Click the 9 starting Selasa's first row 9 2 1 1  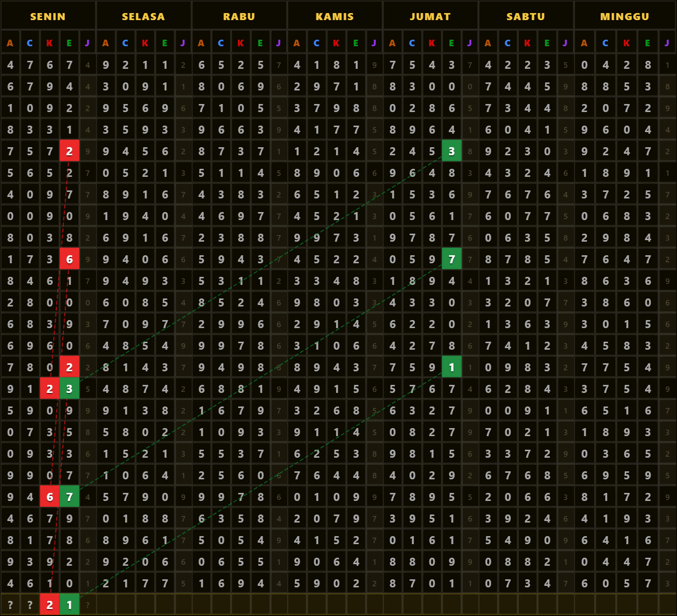pos(105,65)
